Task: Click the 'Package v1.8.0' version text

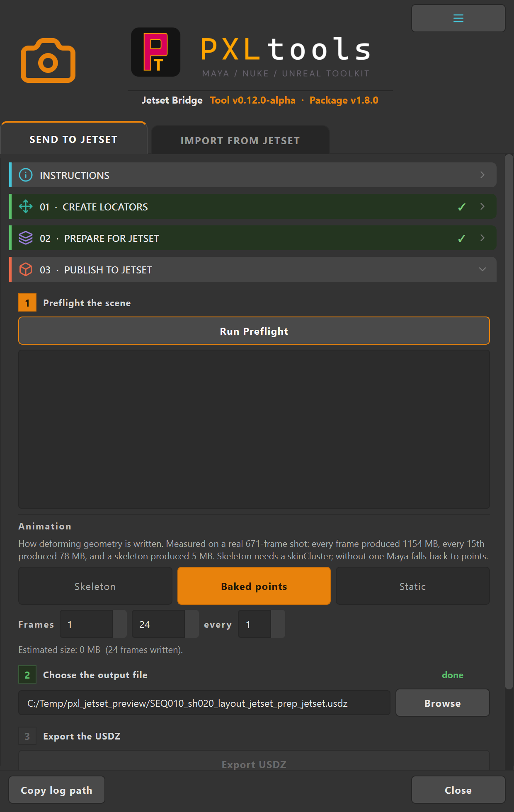Action: point(344,100)
